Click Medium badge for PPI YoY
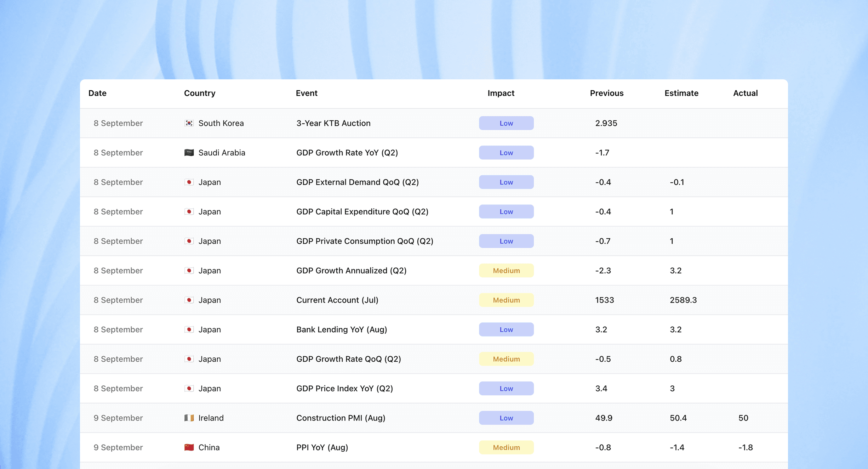This screenshot has width=868, height=469. pos(506,447)
